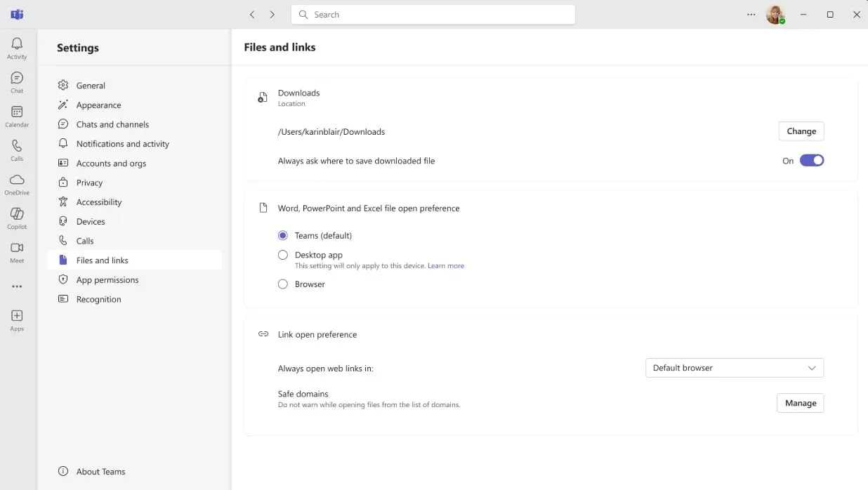Click the search magnifier icon
Viewport: 868px width, 490px height.
(x=303, y=14)
